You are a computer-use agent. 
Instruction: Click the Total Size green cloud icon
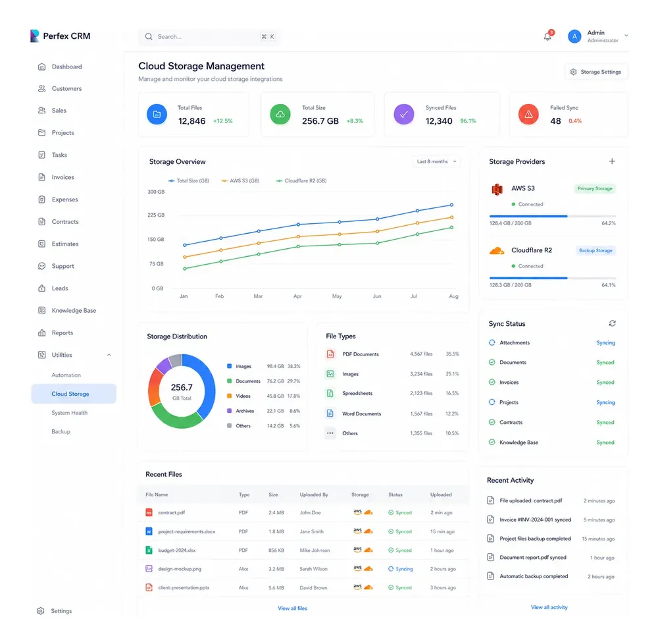280,114
